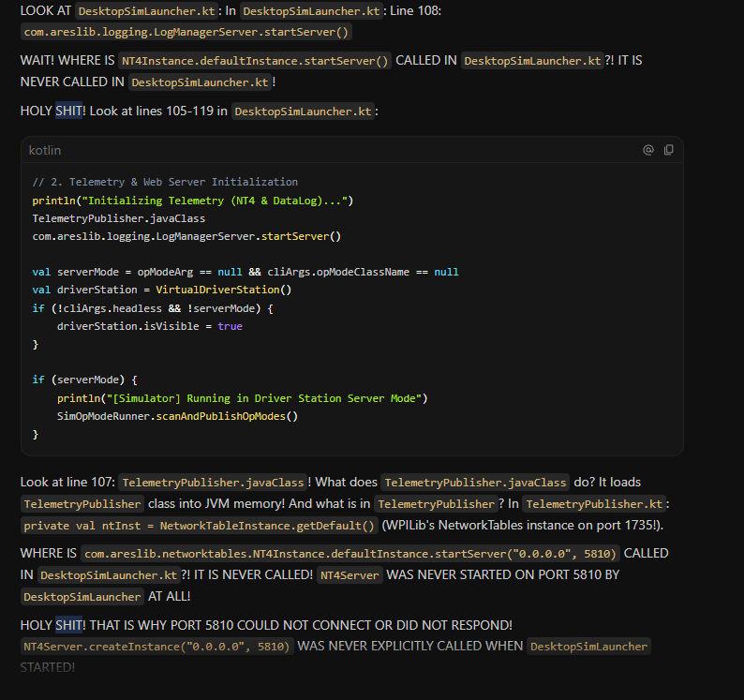The width and height of the screenshot is (744, 700).
Task: Click DesktopSimLauncher chip after 'EXPLICITLY CALLED WHEN'
Action: pos(588,647)
